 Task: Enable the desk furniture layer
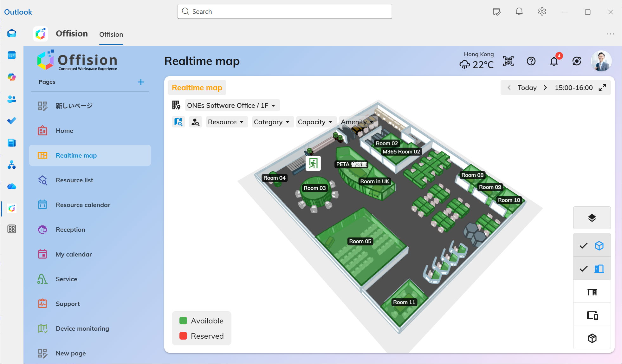pyautogui.click(x=592, y=292)
